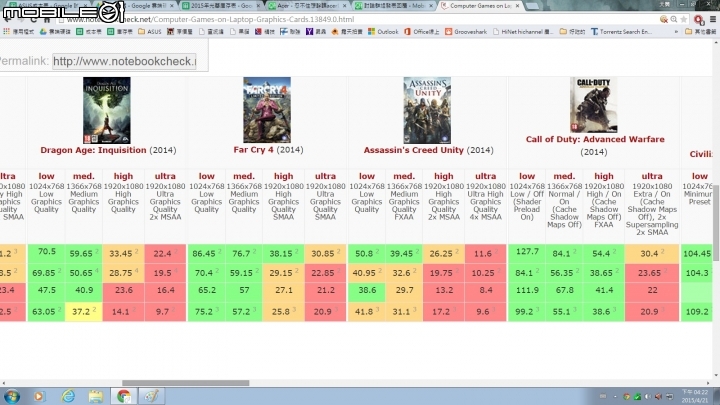The image size is (720, 405).
Task: Click the green 70.5 Dragon Age cell
Action: (x=46, y=252)
